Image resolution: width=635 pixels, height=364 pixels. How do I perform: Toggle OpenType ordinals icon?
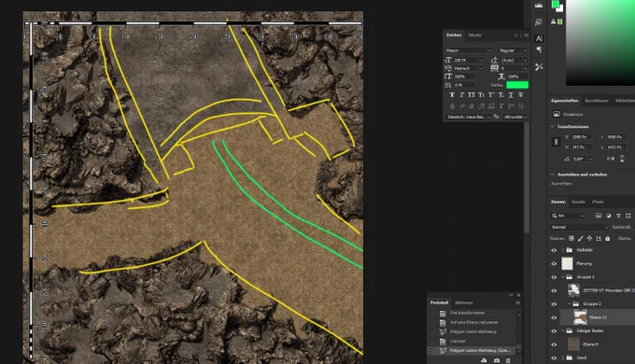pyautogui.click(x=511, y=106)
